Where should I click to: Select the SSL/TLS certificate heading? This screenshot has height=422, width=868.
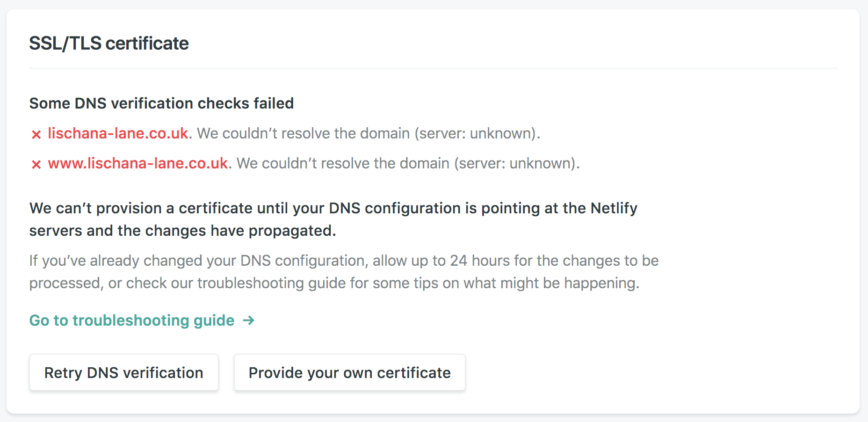click(x=109, y=43)
